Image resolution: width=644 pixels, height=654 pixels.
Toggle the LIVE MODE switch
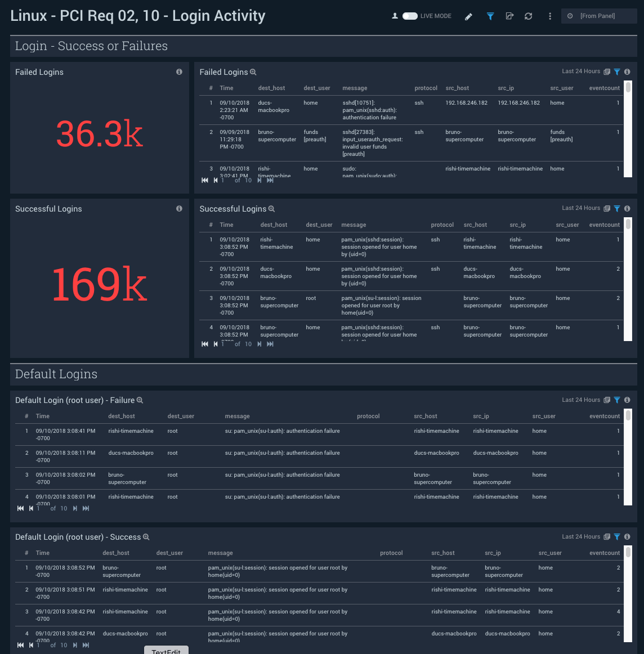click(409, 16)
